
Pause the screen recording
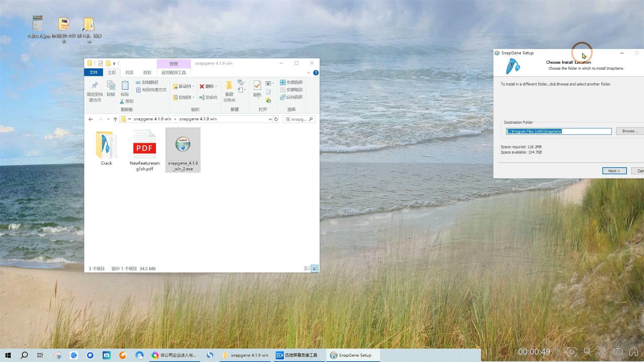pyautogui.click(x=489, y=352)
